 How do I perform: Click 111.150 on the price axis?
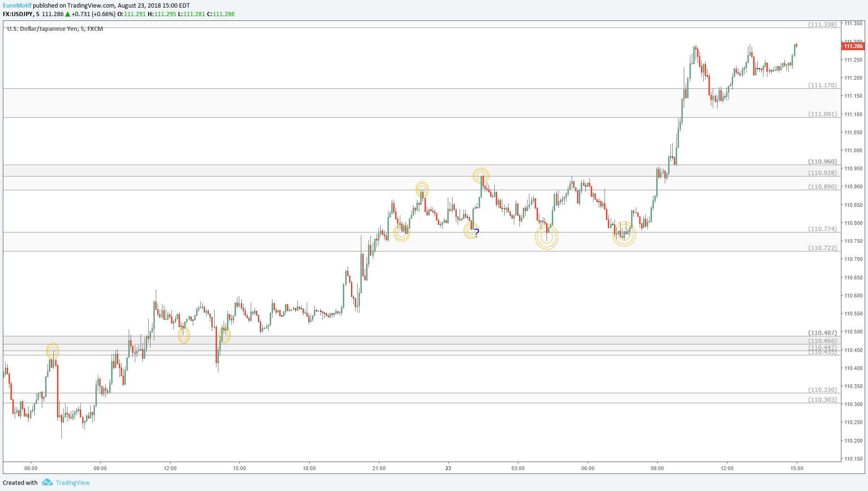(853, 96)
